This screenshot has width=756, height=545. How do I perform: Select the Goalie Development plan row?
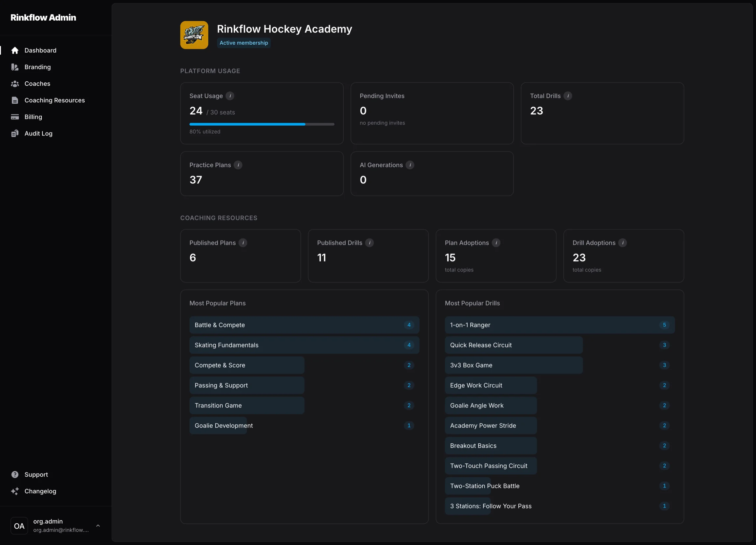click(304, 425)
